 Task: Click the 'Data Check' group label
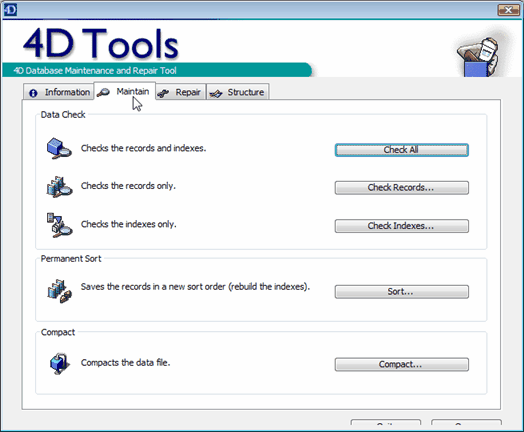point(63,115)
